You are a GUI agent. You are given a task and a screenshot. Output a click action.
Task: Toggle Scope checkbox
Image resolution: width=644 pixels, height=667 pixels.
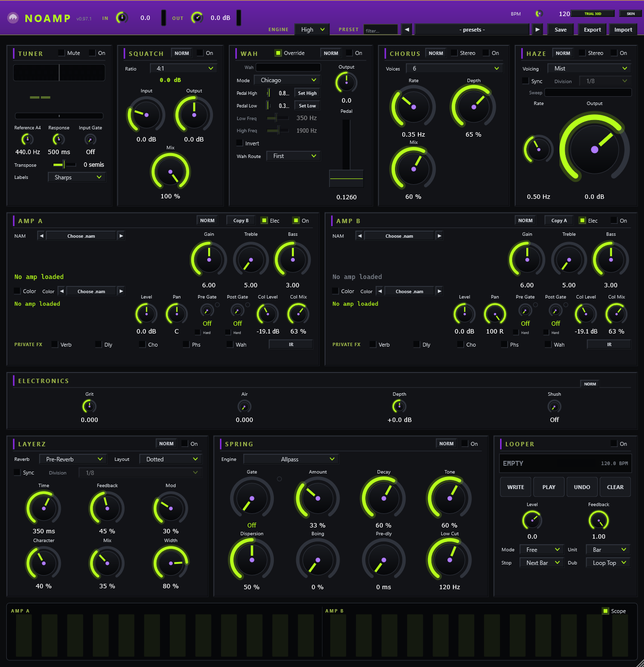[x=605, y=611]
